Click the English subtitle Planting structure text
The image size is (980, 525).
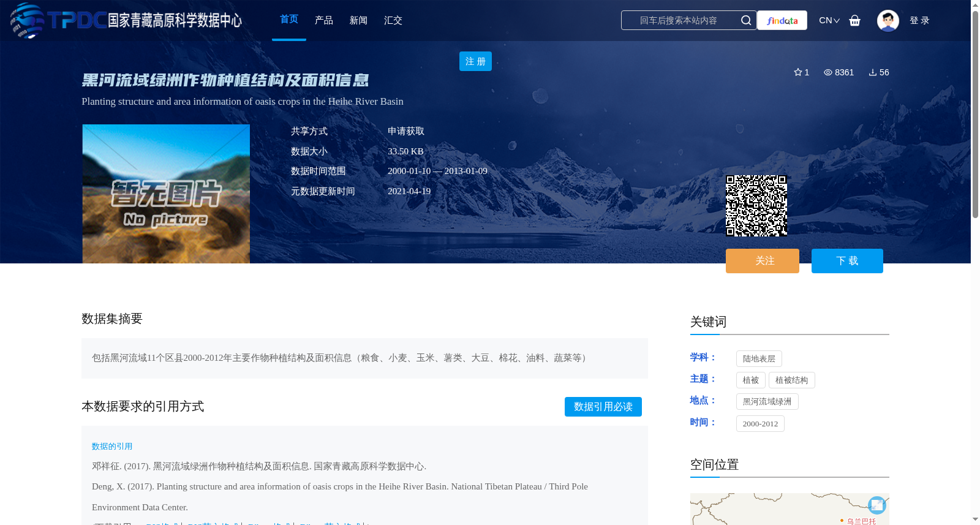point(243,102)
